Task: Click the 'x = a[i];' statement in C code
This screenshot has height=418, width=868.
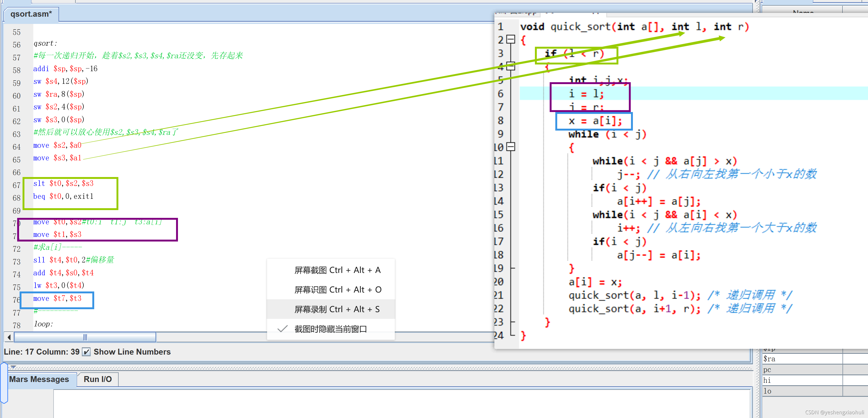Action: [595, 121]
